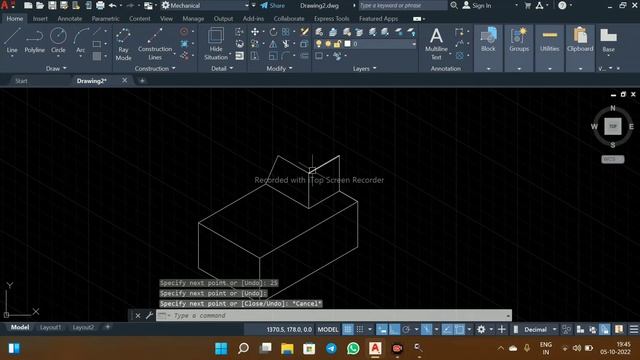Add a new drawing tab with plus
Viewport: 640px width, 360px height.
click(142, 81)
